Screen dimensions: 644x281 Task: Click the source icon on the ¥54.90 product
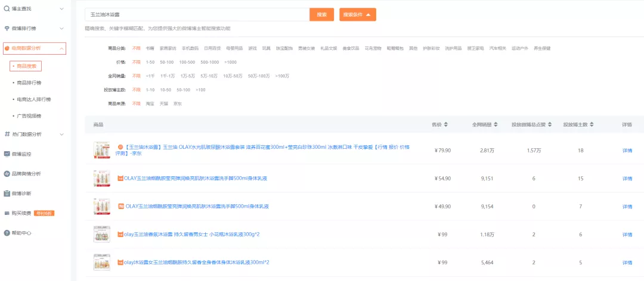[120, 178]
